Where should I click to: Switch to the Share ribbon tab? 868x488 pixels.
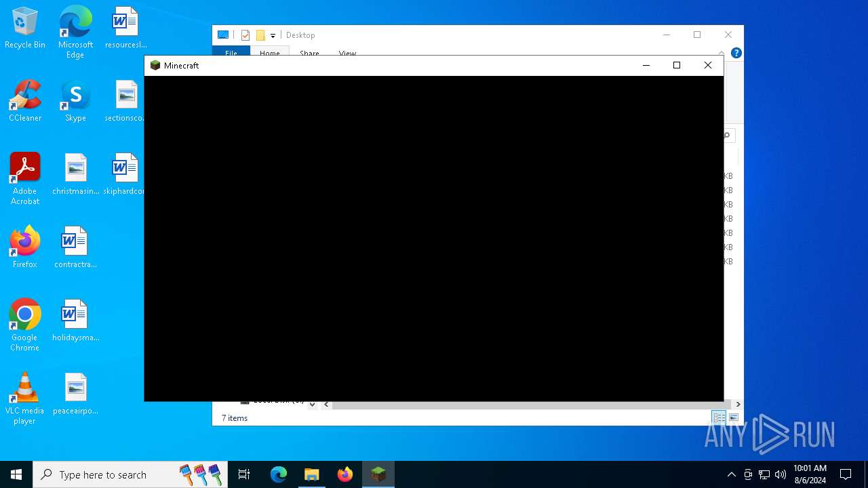pyautogui.click(x=309, y=53)
